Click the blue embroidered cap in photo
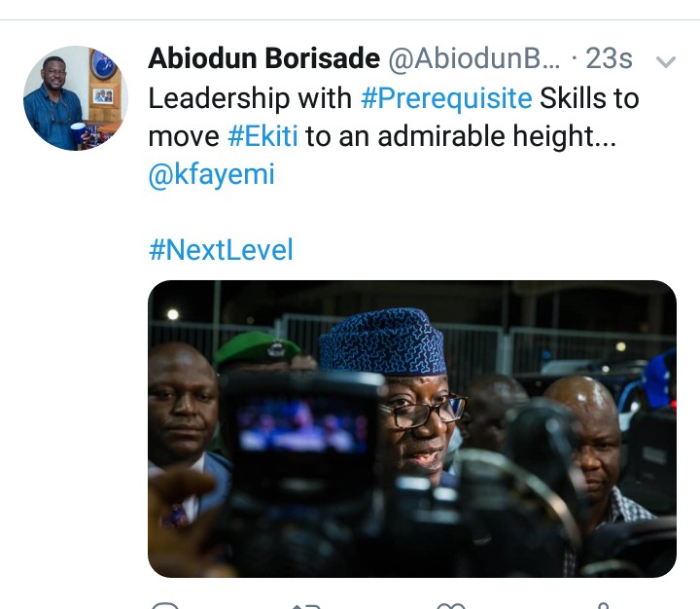Image resolution: width=700 pixels, height=609 pixels. (383, 340)
